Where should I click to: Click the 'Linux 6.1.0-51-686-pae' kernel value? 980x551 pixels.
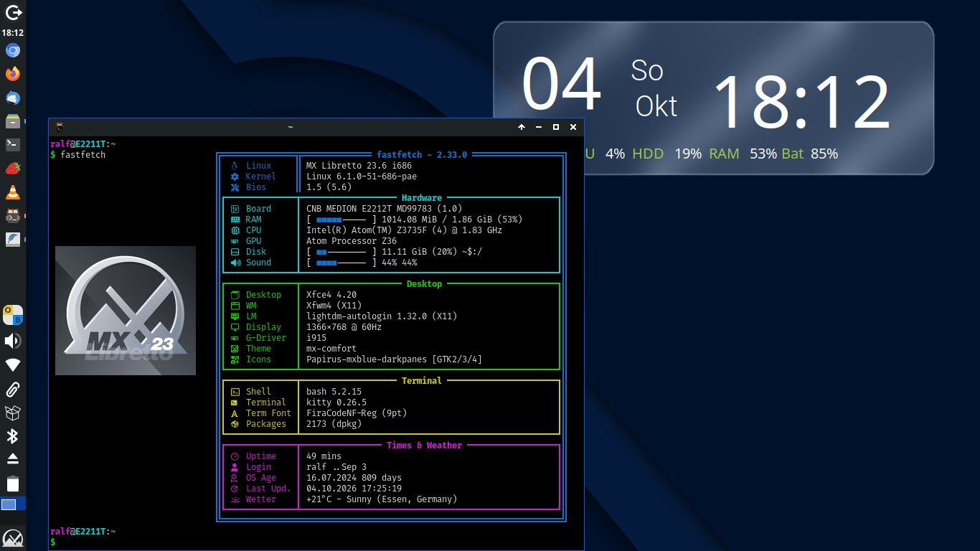coord(362,176)
